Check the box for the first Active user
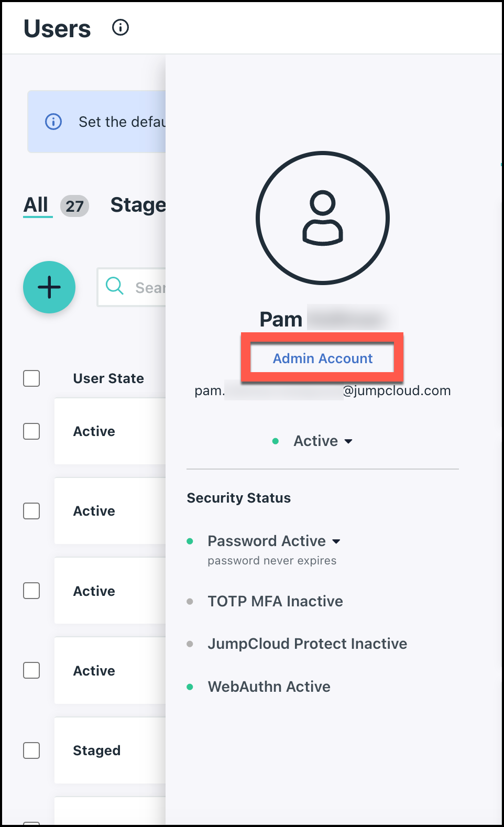This screenshot has height=827, width=504. click(x=31, y=431)
